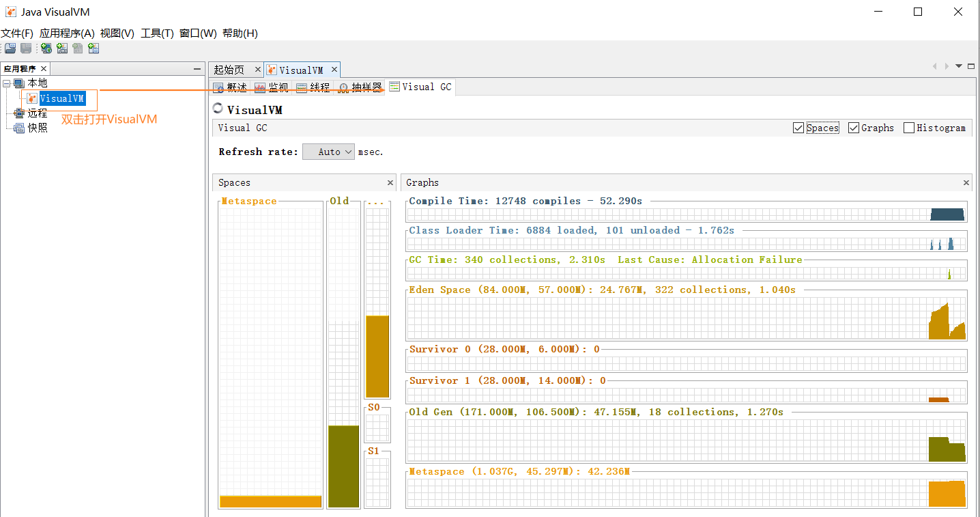Switch to the 监视 monitor tab
Viewport: 980px width, 517px height.
click(271, 87)
